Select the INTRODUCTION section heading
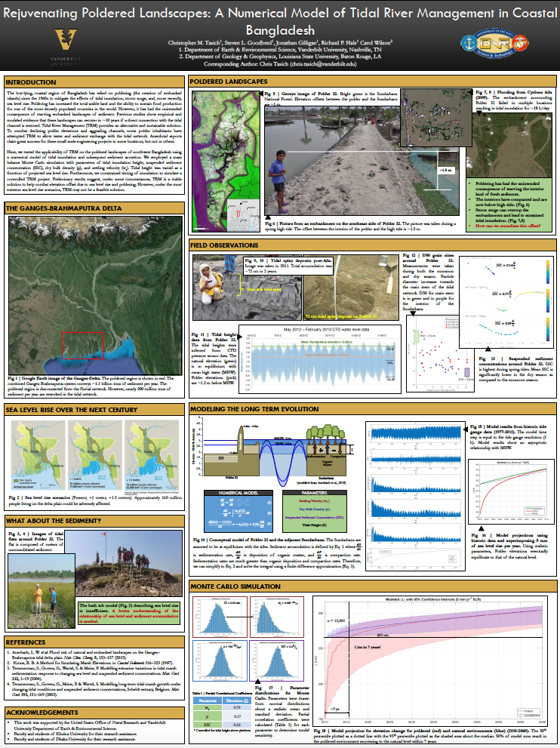560x748 pixels. tap(94, 82)
